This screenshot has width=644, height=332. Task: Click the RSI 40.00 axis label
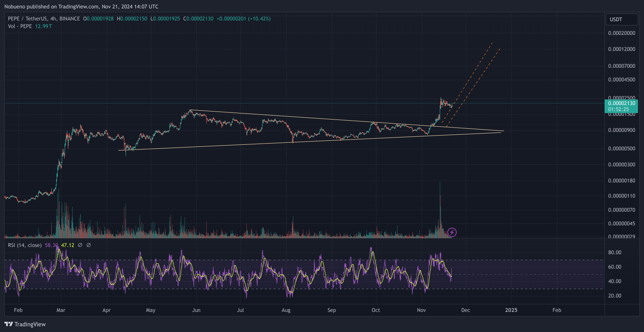click(615, 281)
